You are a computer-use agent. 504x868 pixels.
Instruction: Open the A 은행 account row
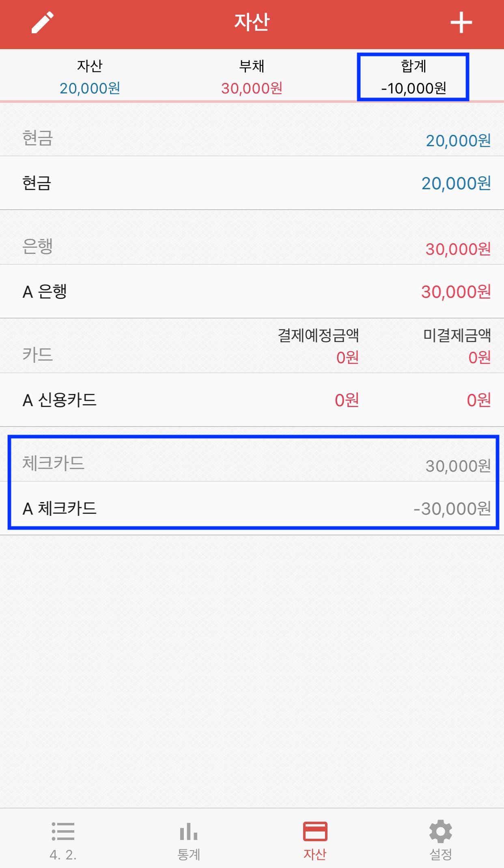click(x=252, y=291)
